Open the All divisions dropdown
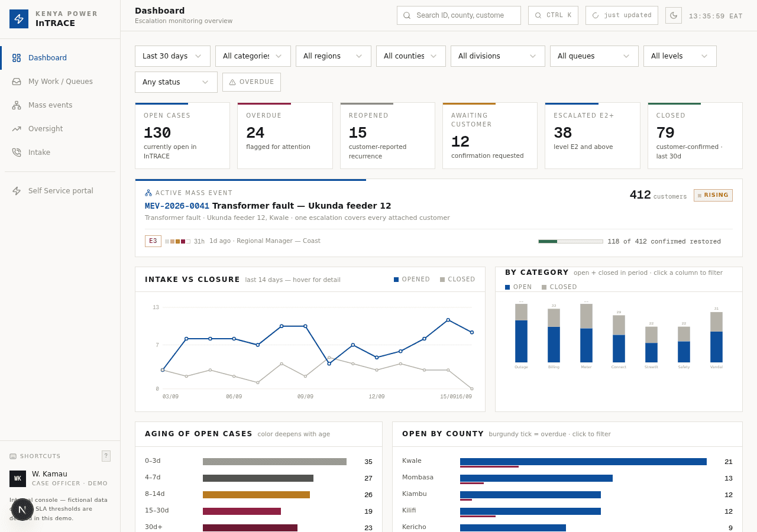The image size is (757, 532). [x=498, y=56]
